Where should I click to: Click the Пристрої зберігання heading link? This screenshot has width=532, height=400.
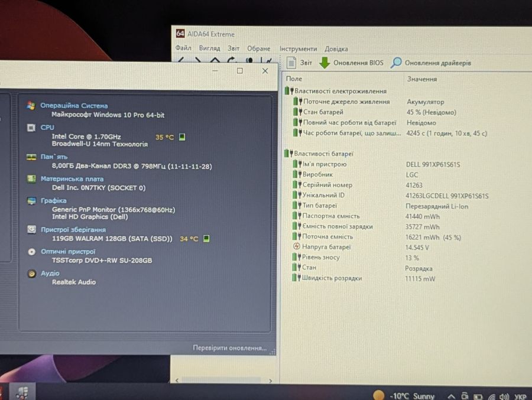73,230
